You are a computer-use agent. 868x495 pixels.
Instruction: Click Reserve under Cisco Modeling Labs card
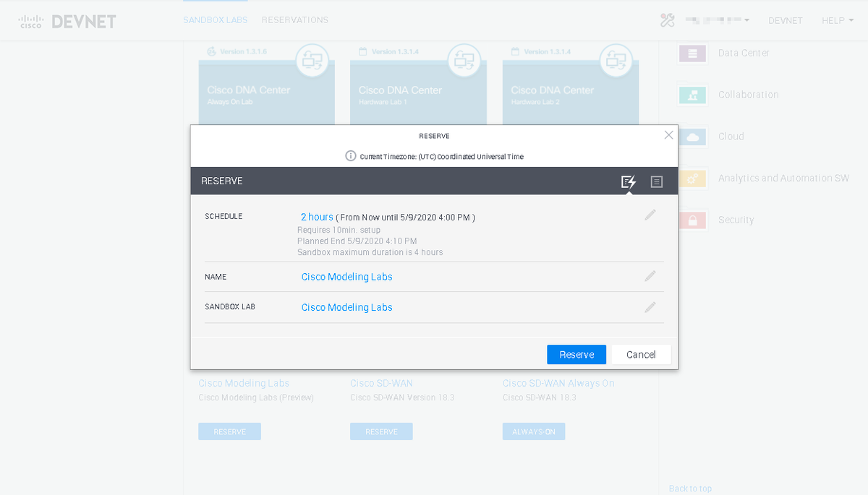tap(229, 431)
